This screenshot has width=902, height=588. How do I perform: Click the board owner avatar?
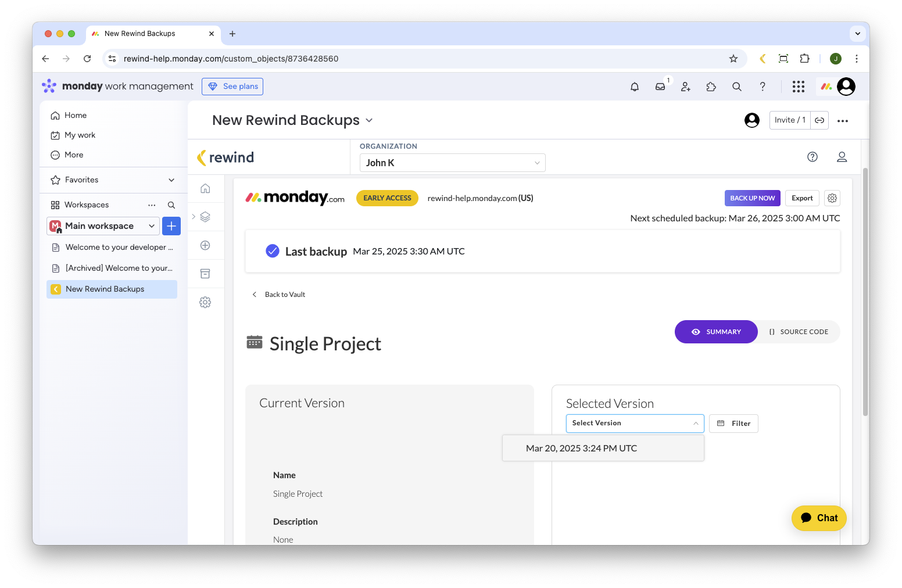752,120
